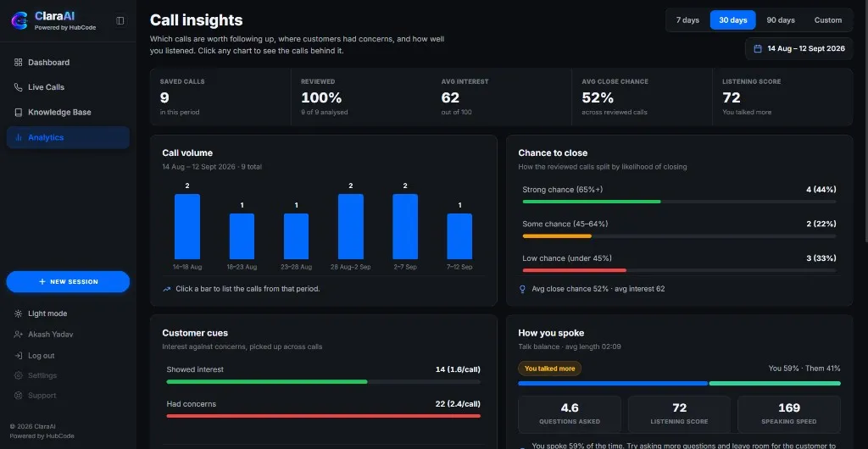The height and width of the screenshot is (449, 868).
Task: Click the blue You segment of talk balance
Action: [613, 383]
